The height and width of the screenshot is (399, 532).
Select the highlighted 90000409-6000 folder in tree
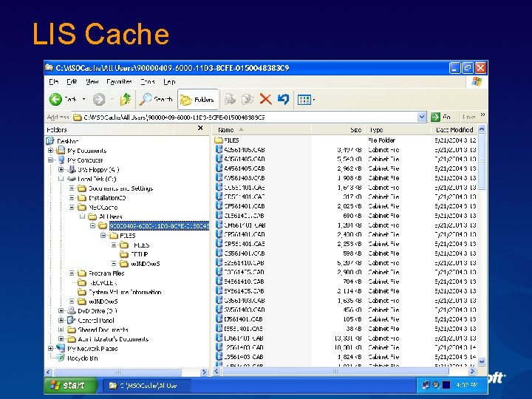159,226
